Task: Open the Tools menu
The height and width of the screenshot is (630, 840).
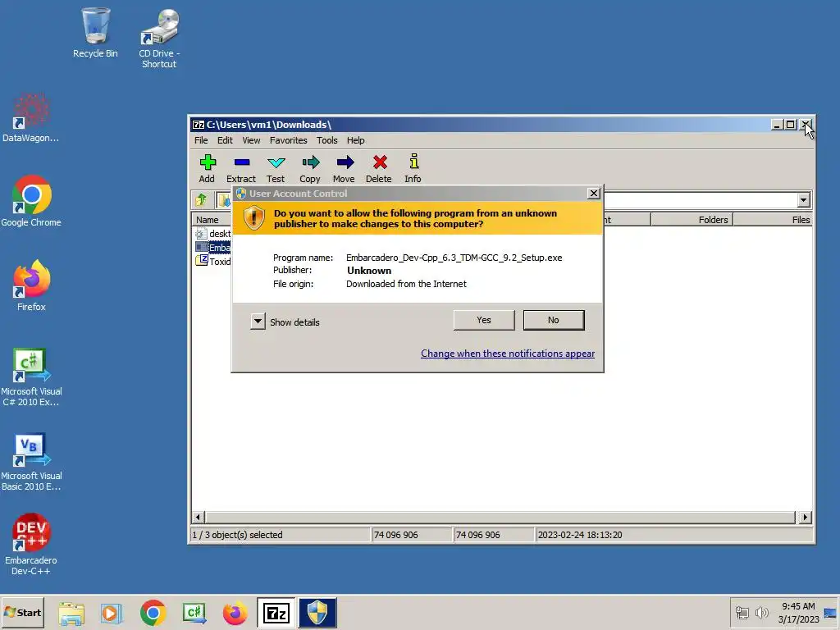Action: pyautogui.click(x=326, y=140)
